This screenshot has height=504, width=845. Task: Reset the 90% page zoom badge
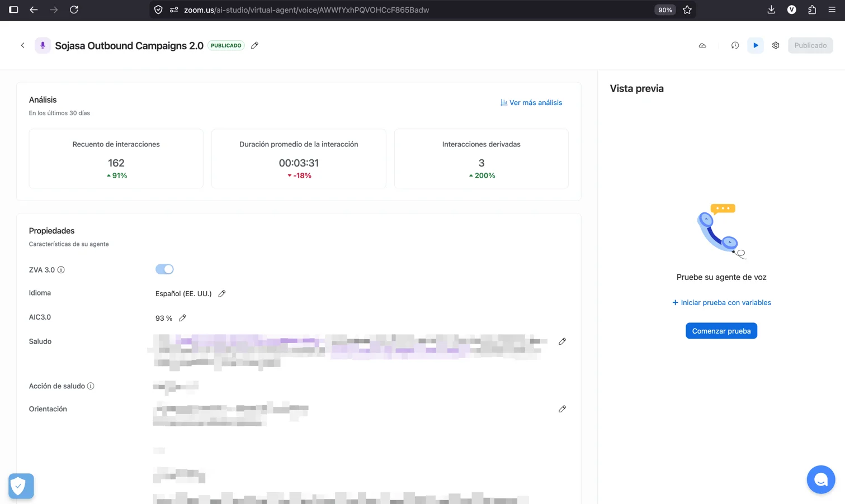665,9
